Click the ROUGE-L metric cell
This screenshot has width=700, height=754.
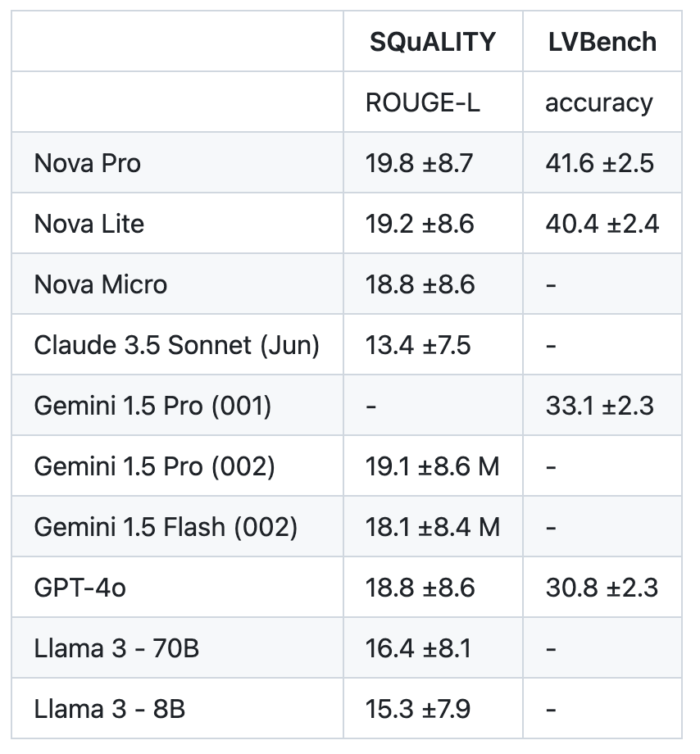[422, 102]
